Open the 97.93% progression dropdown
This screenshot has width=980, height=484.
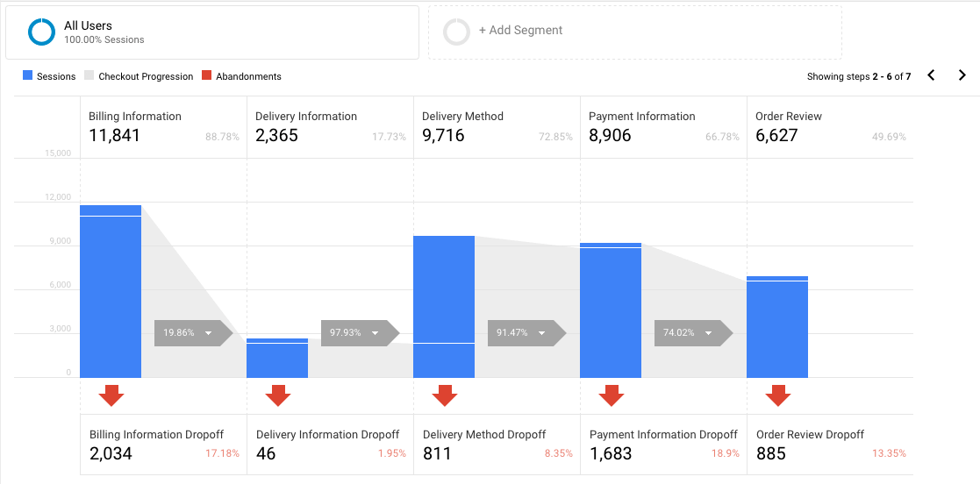(x=360, y=333)
